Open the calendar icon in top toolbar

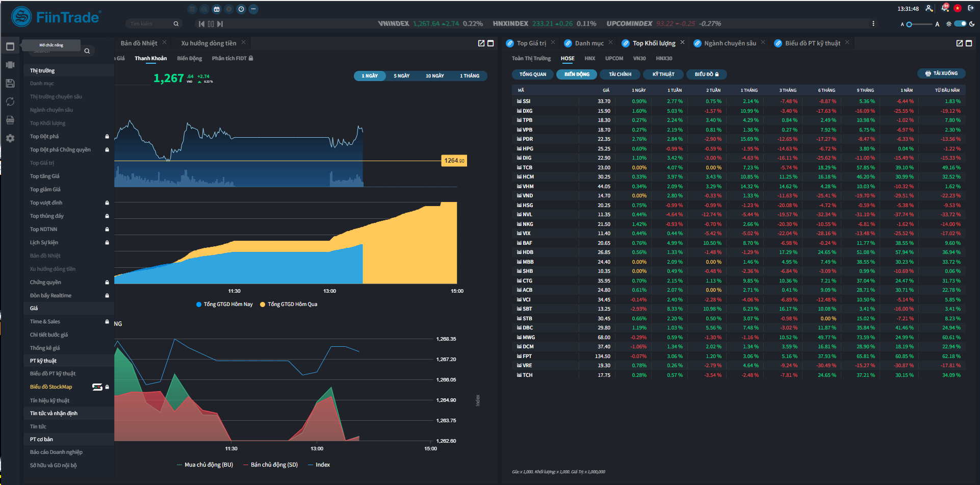click(217, 9)
